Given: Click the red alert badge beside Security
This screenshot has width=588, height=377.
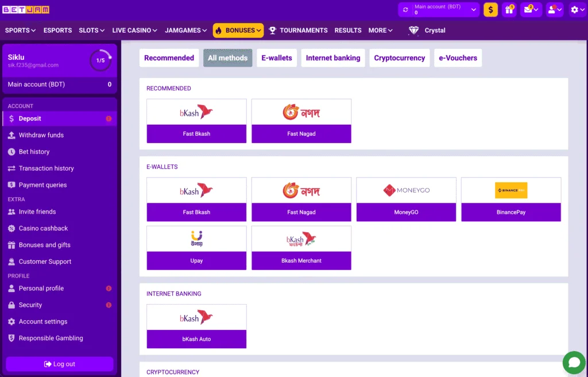Looking at the screenshot, I should (109, 305).
